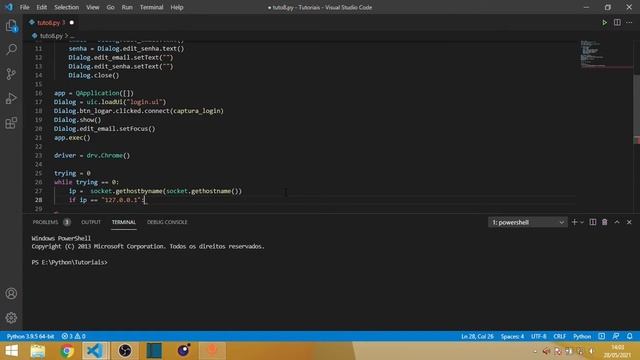Viewport: 640px width, 360px height.
Task: Split the editor to the right
Action: pyautogui.click(x=617, y=23)
